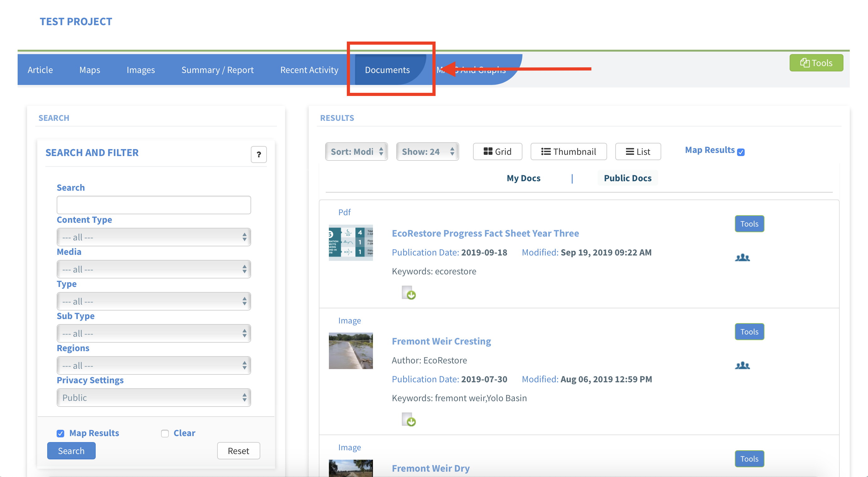This screenshot has width=868, height=477.
Task: Open the Summary / Report tab
Action: [x=217, y=70]
